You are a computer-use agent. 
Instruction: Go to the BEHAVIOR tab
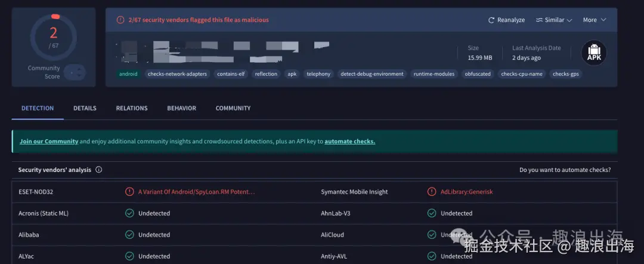click(x=181, y=108)
